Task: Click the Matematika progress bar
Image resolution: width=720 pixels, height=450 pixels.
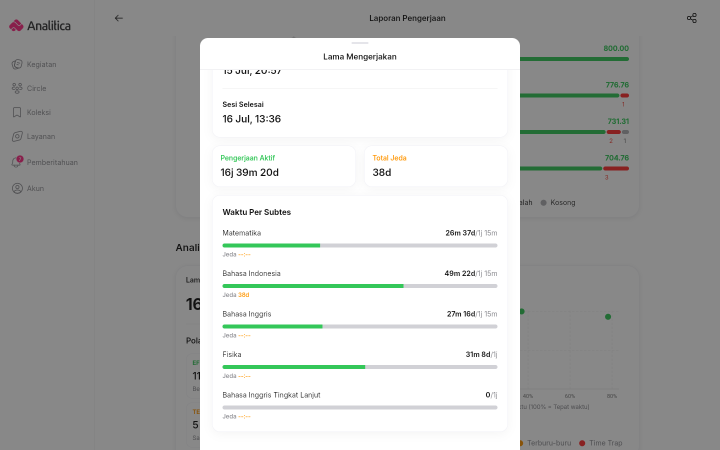Action: click(360, 246)
